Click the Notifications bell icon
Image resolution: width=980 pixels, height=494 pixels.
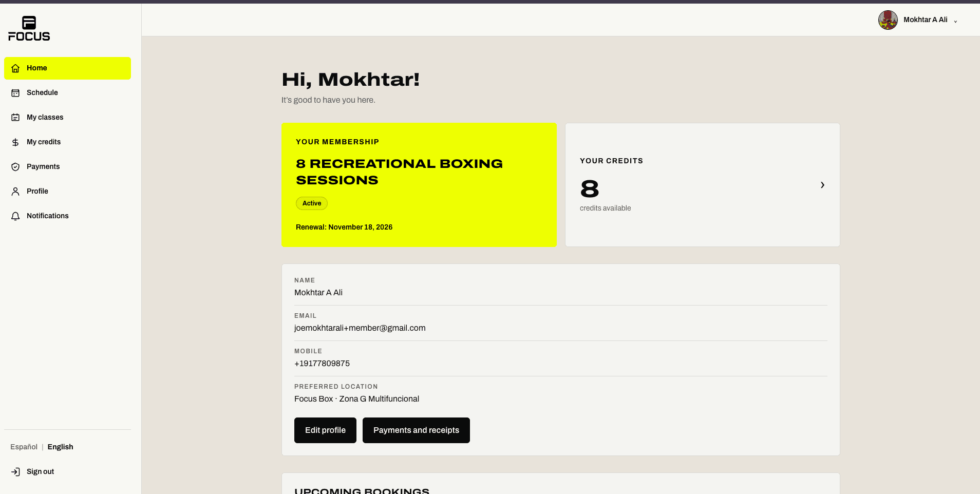click(x=15, y=216)
